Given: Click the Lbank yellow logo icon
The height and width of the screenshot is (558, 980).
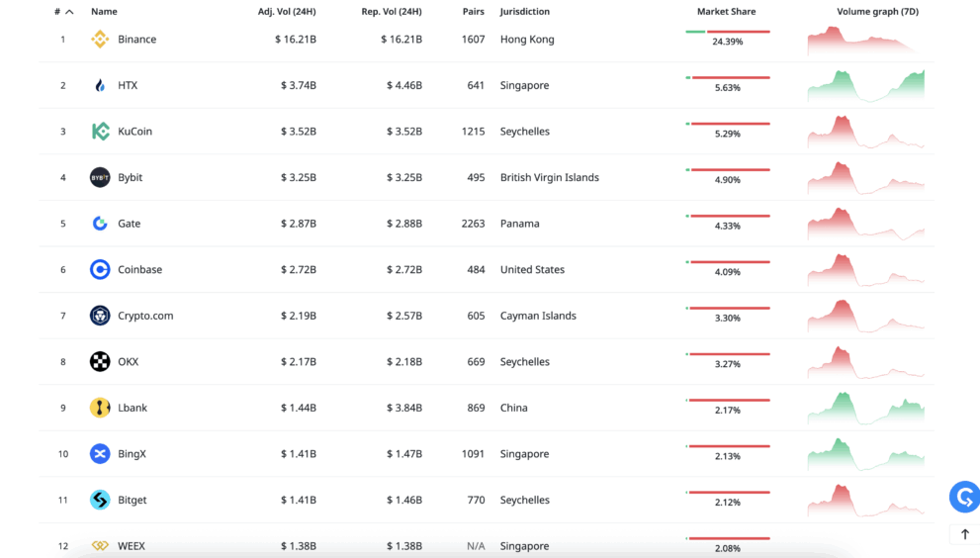Looking at the screenshot, I should click(x=100, y=408).
